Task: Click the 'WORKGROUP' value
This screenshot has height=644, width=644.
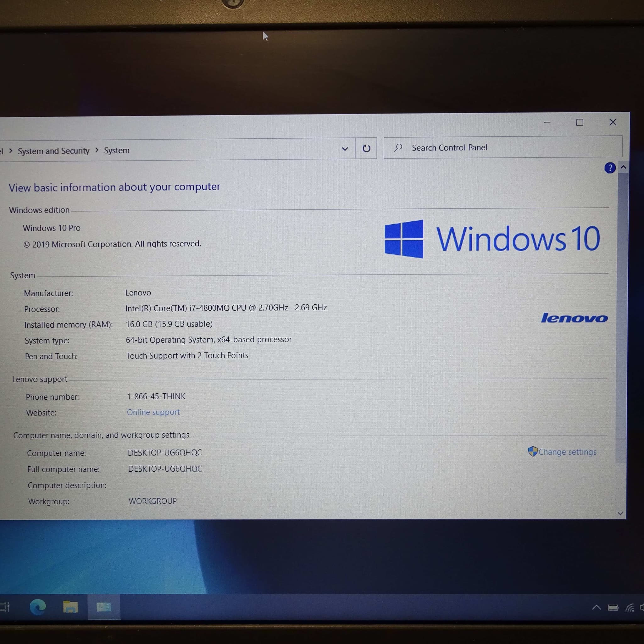Action: point(153,501)
